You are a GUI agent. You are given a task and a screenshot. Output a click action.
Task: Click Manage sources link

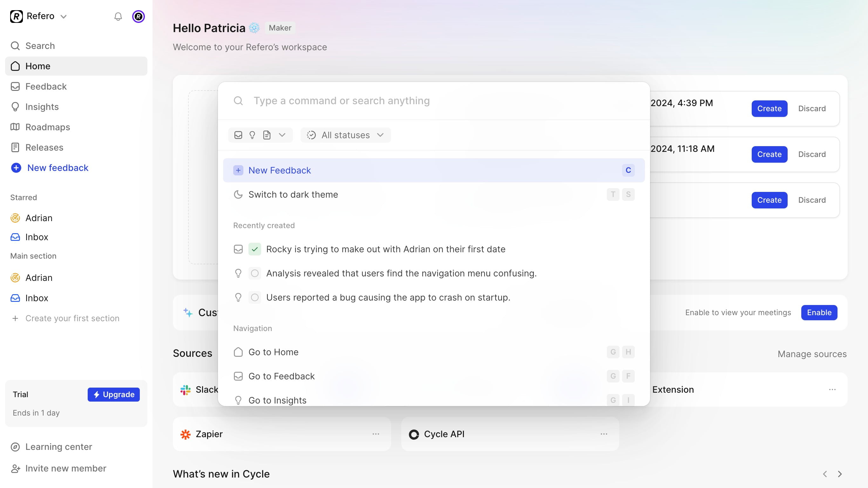(812, 354)
